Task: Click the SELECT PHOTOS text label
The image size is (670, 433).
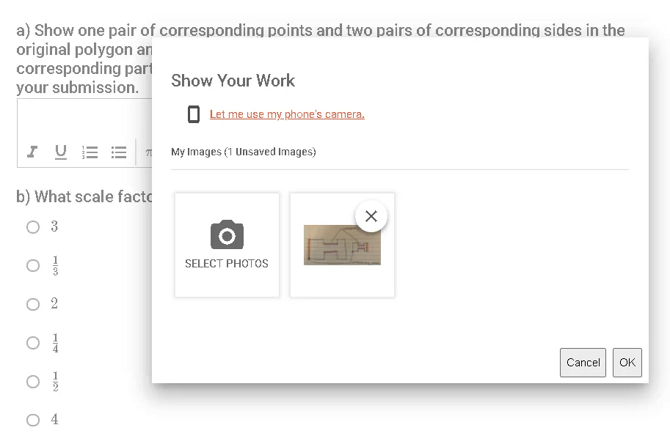Action: pyautogui.click(x=227, y=264)
